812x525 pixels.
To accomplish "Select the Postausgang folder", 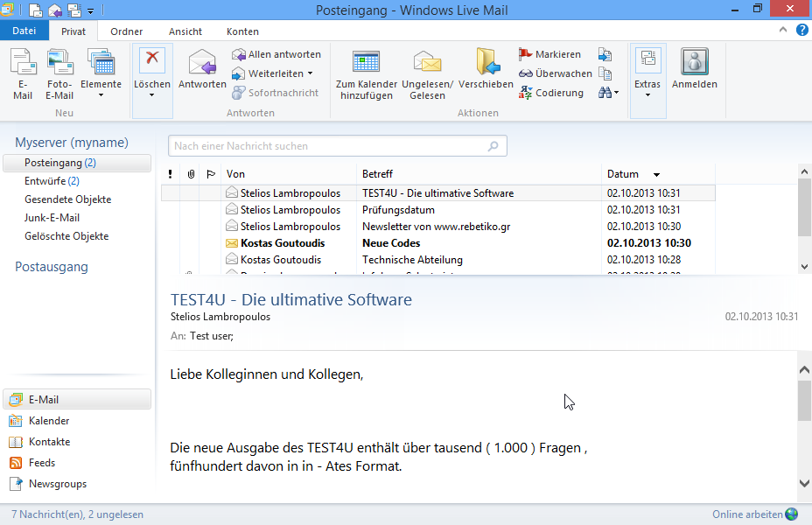I will [x=52, y=267].
